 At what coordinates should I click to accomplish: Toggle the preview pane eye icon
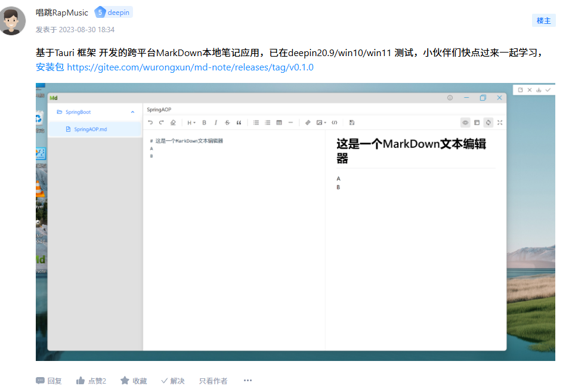465,123
